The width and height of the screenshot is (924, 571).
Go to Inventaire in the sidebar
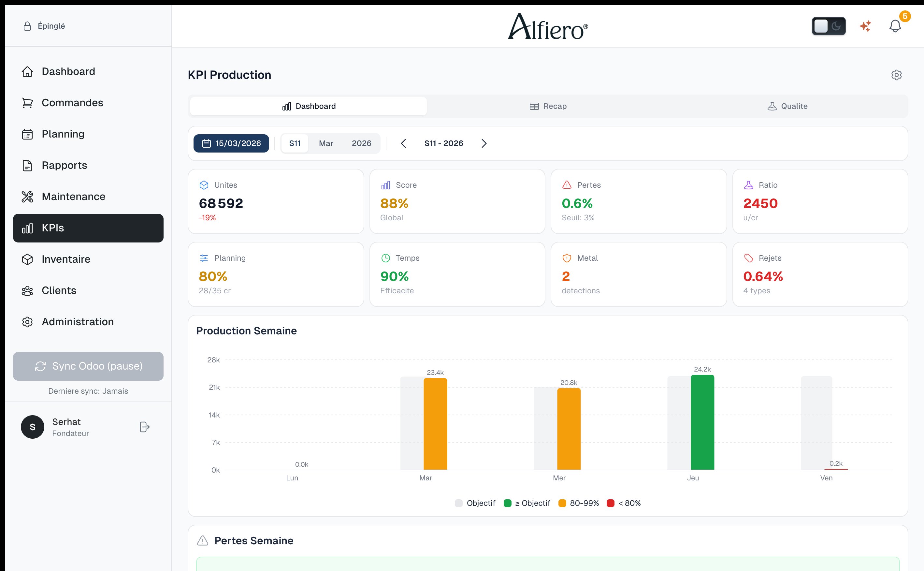pos(66,259)
